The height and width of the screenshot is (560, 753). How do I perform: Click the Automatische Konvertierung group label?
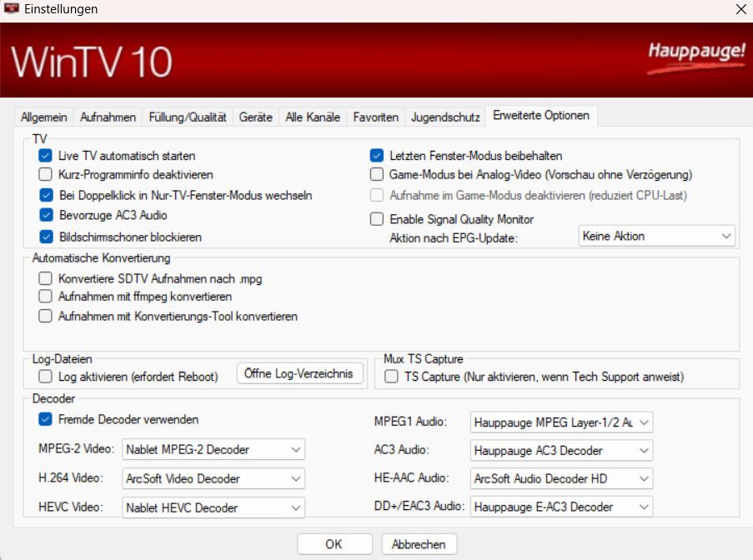click(x=102, y=258)
